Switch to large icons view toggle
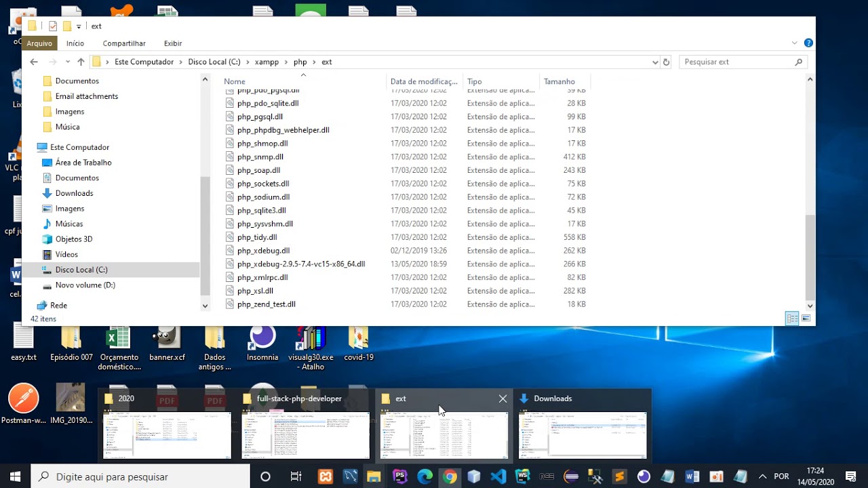868x488 pixels. pyautogui.click(x=806, y=319)
